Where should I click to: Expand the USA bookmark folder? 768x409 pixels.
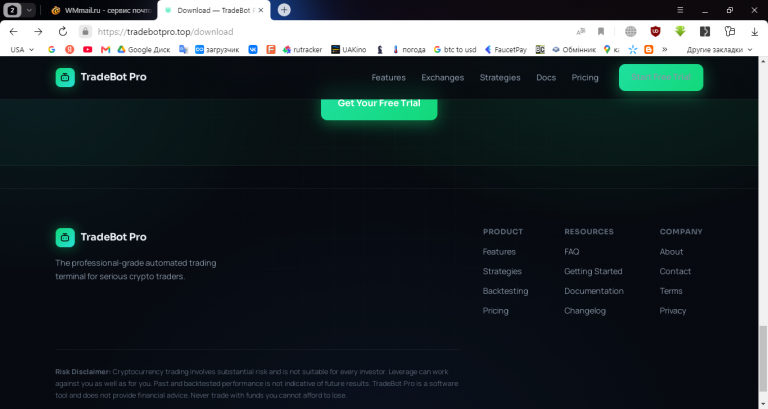(22, 49)
